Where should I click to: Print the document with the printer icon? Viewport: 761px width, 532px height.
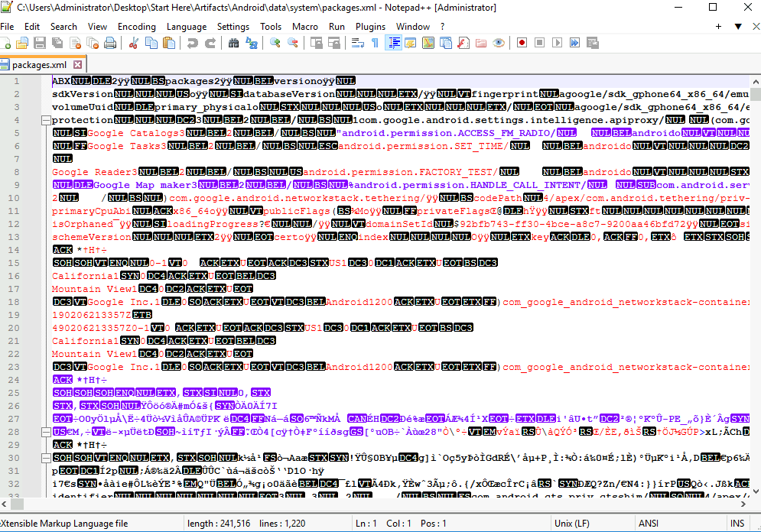110,43
